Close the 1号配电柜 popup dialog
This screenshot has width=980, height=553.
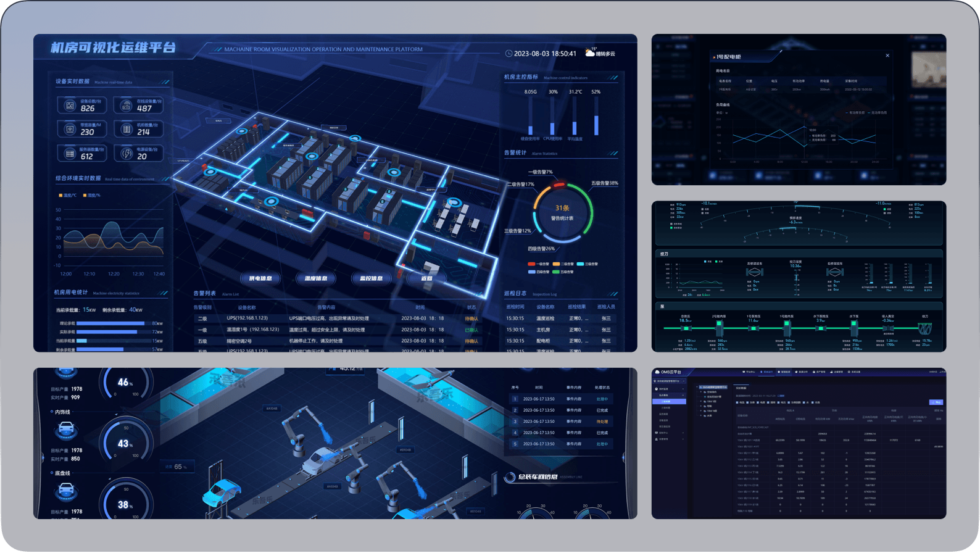click(x=887, y=56)
